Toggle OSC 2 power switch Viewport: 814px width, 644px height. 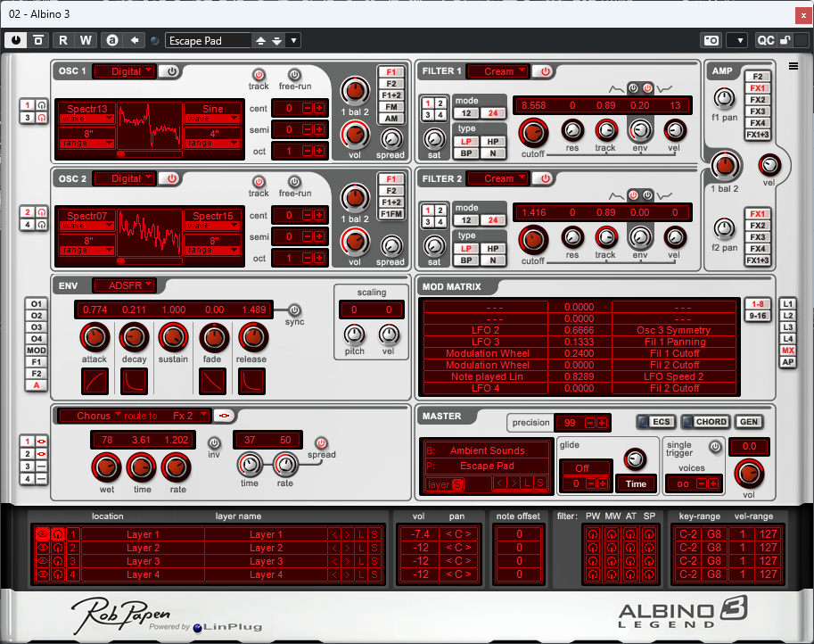pos(171,178)
